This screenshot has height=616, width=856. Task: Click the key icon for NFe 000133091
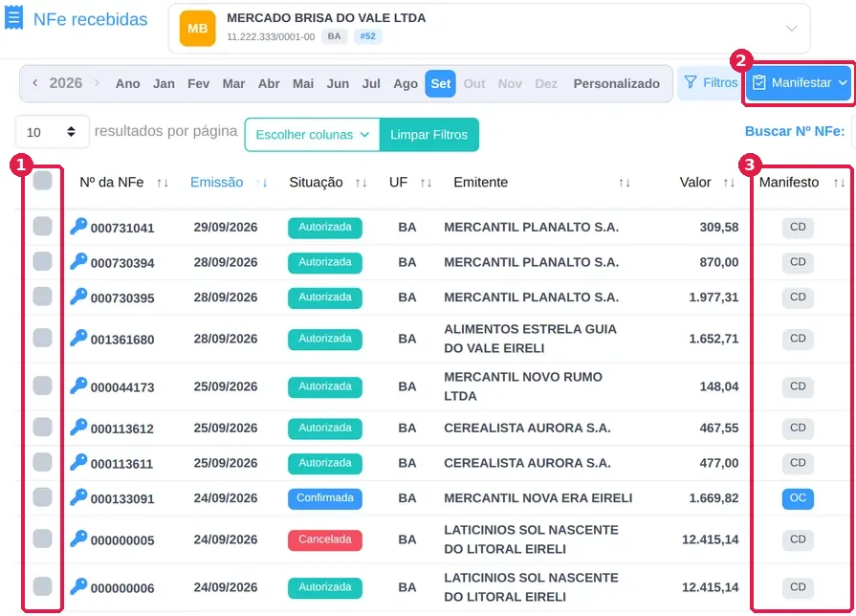(x=78, y=497)
